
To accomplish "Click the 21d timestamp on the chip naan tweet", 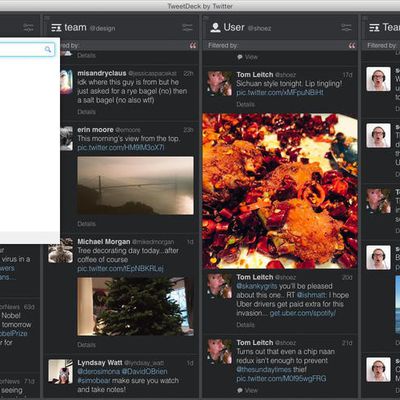I will (347, 343).
